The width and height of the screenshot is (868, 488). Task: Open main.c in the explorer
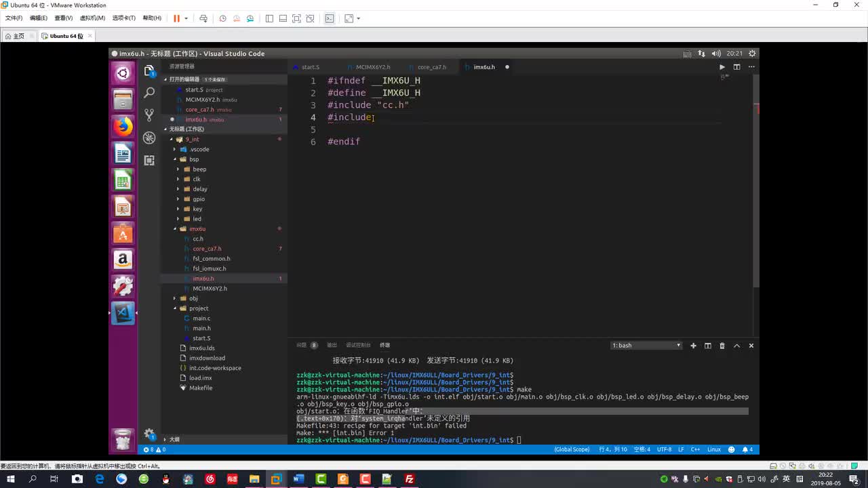pos(201,318)
